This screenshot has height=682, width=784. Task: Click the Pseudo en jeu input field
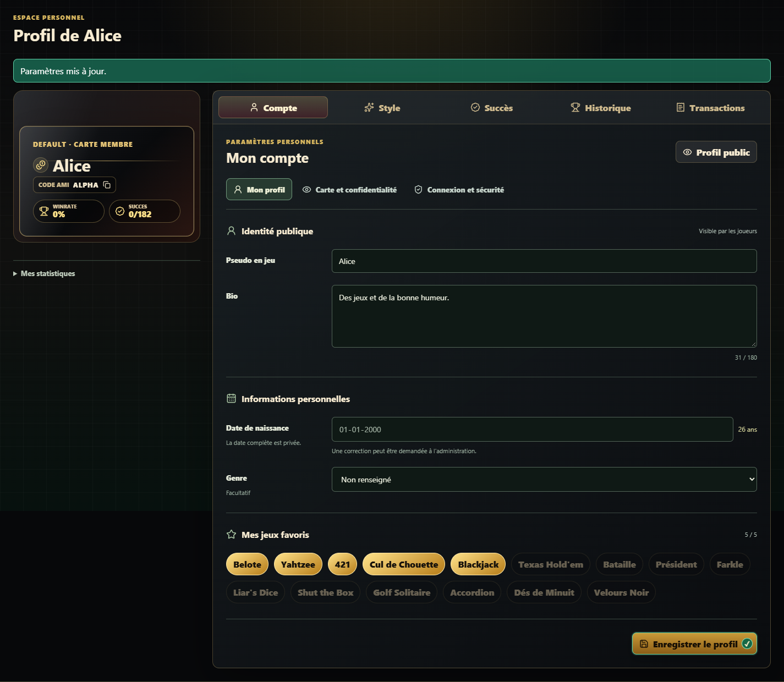(544, 261)
